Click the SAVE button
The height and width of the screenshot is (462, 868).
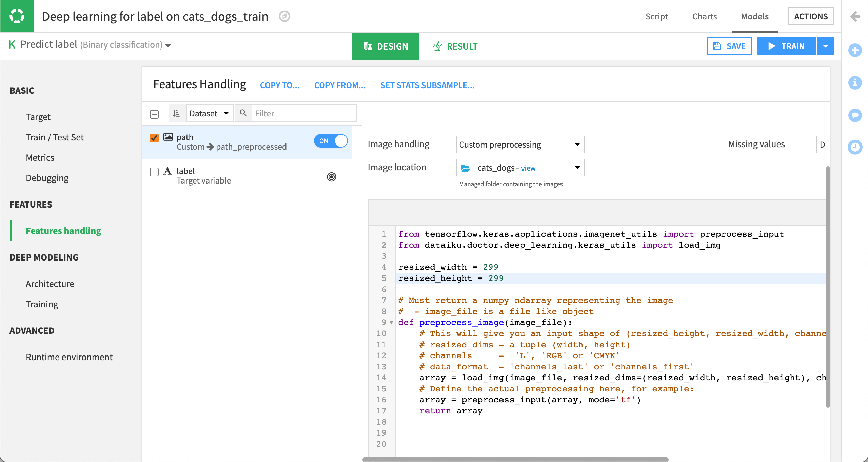pyautogui.click(x=729, y=46)
